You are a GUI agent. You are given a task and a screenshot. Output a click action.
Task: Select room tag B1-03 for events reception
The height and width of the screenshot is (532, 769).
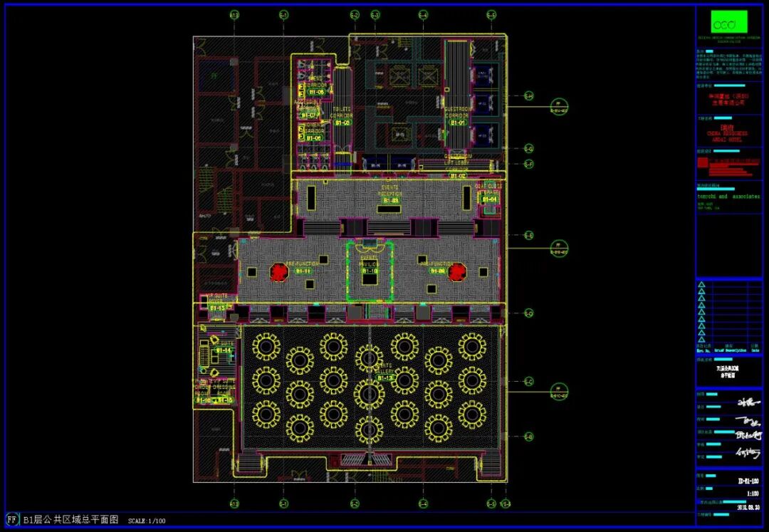tap(391, 201)
